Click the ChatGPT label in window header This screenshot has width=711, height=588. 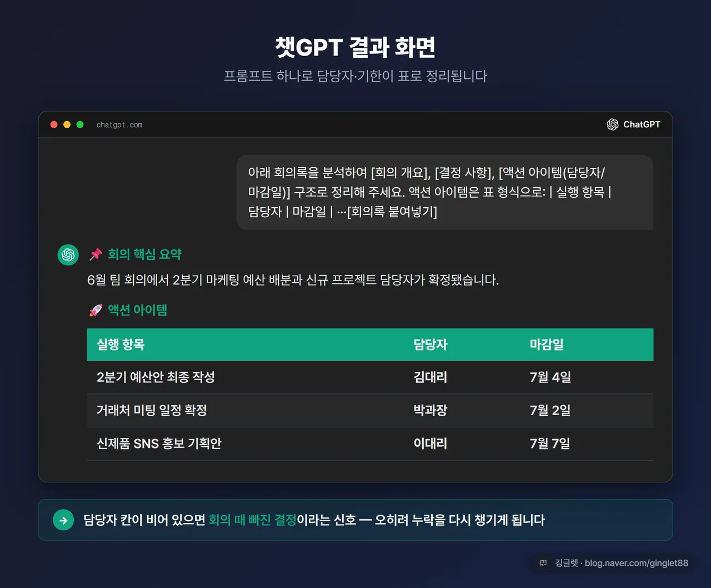pyautogui.click(x=642, y=124)
